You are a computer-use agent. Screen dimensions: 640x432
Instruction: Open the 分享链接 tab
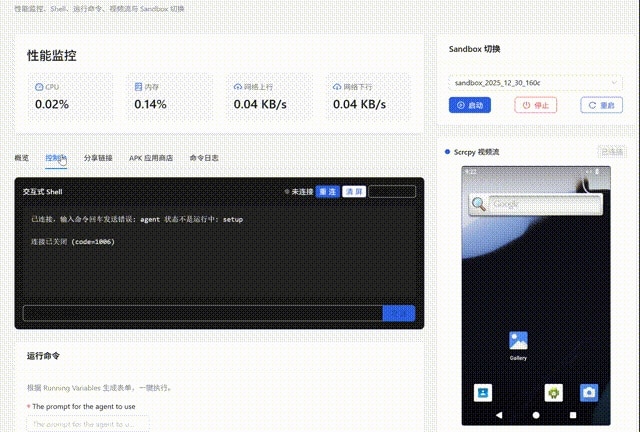point(98,158)
